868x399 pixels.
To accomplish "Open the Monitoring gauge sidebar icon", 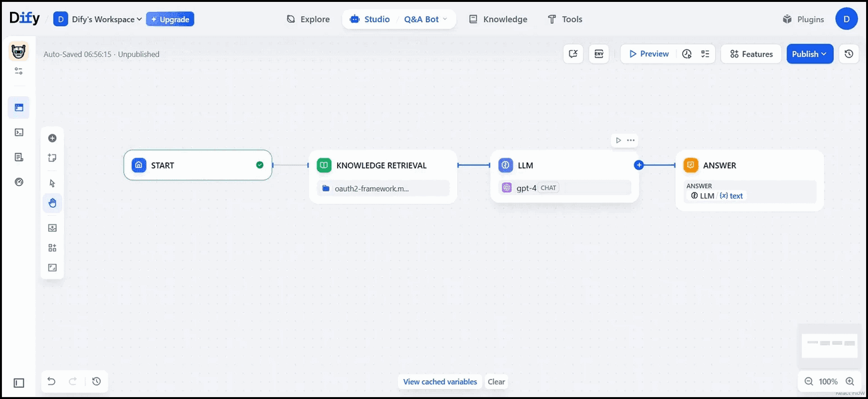I will point(19,182).
